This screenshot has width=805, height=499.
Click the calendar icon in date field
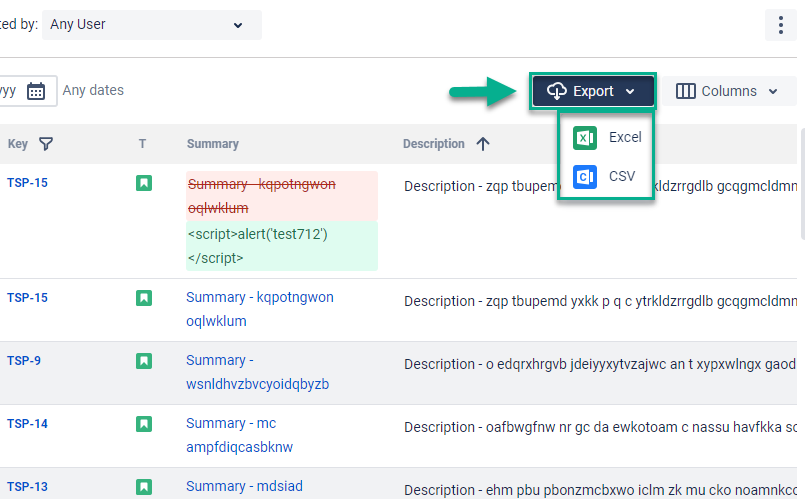(x=36, y=91)
